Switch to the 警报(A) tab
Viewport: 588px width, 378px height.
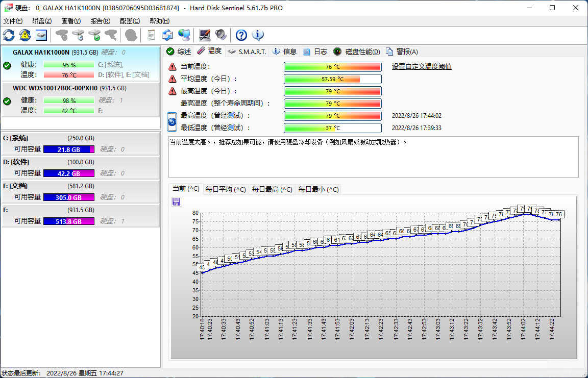coord(402,52)
